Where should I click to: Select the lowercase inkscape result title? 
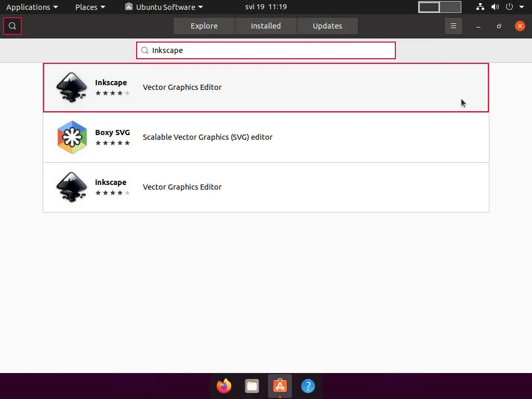click(111, 182)
